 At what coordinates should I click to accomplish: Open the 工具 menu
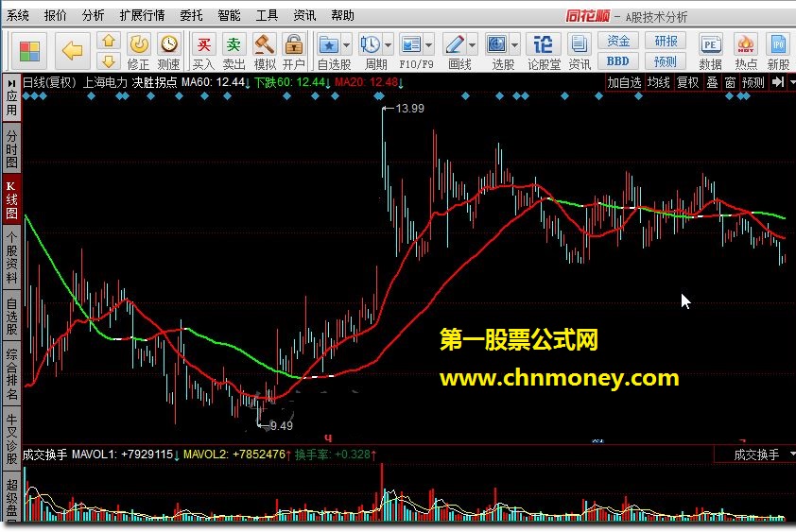click(267, 16)
